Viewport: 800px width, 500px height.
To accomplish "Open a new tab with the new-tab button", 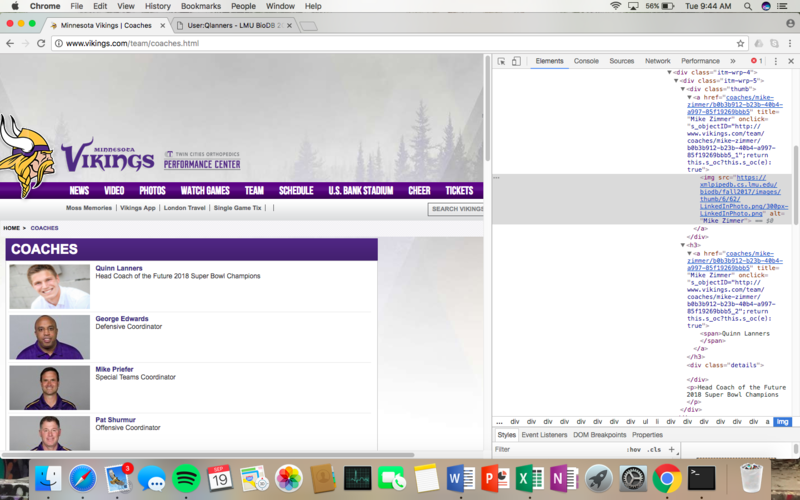I will (308, 26).
